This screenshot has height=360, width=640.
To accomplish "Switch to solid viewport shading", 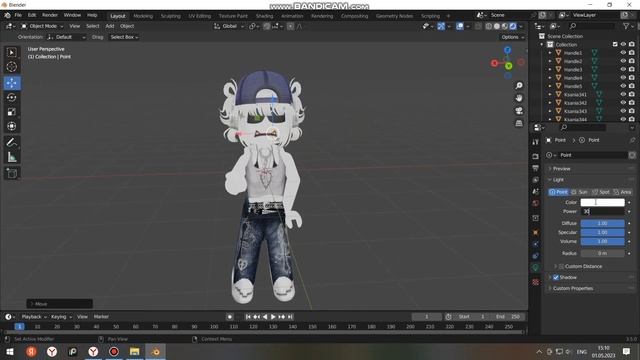I will (x=497, y=26).
